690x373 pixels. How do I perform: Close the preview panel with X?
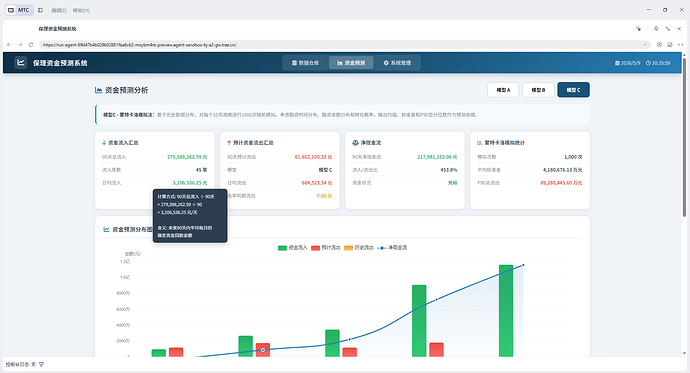pos(679,29)
